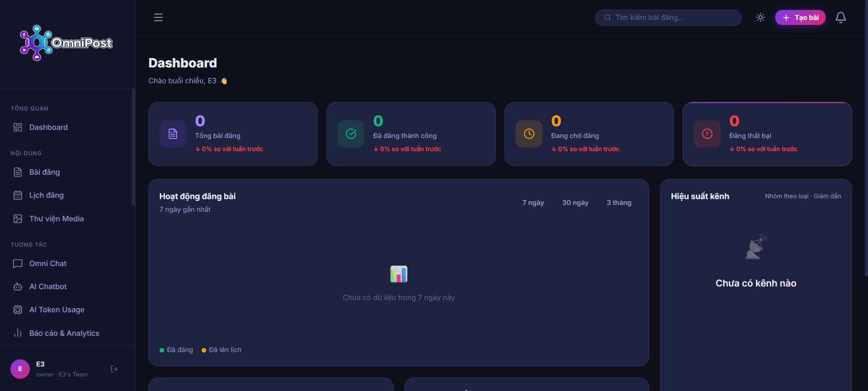Select the 30 ngày range tab
The image size is (868, 391).
coord(575,203)
